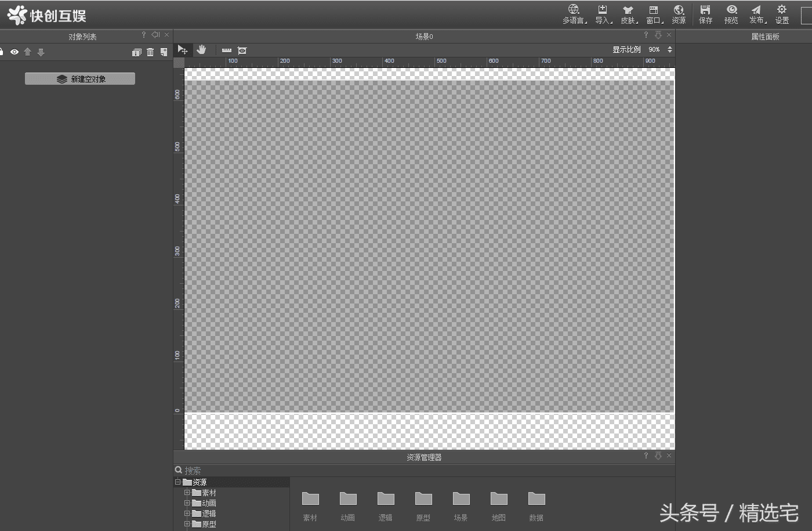This screenshot has height=531, width=812.
Task: Click the trash delete icon in 对象列表
Action: click(150, 52)
